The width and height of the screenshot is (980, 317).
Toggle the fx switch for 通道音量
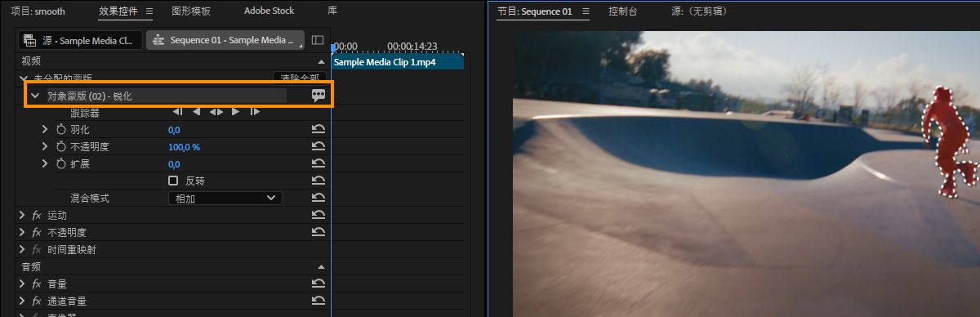pos(37,301)
